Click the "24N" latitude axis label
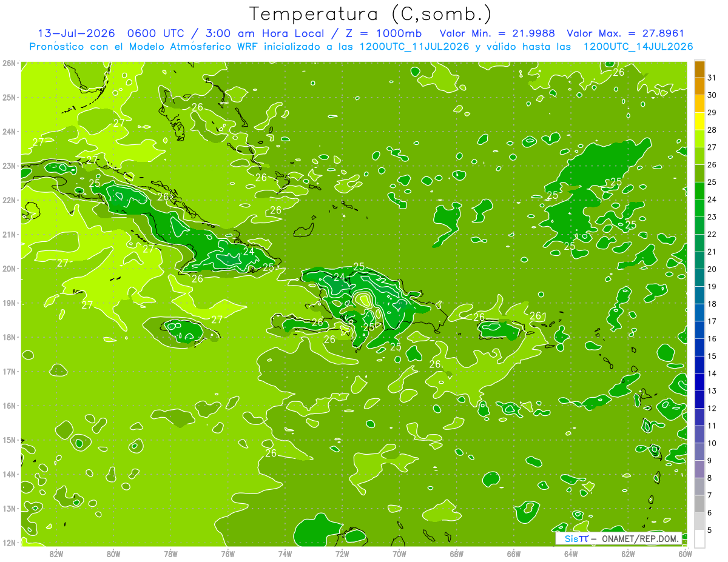This screenshot has width=728, height=562. [x=8, y=132]
